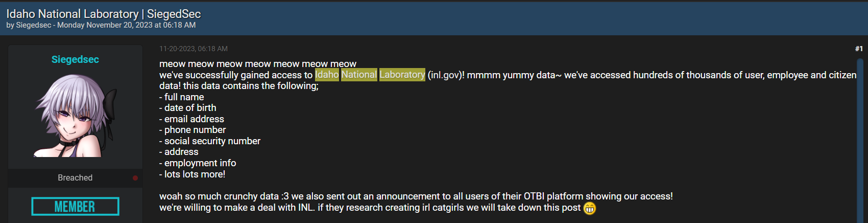Click the post's vertical scrollbar
868x223 pixels.
[x=860, y=138]
